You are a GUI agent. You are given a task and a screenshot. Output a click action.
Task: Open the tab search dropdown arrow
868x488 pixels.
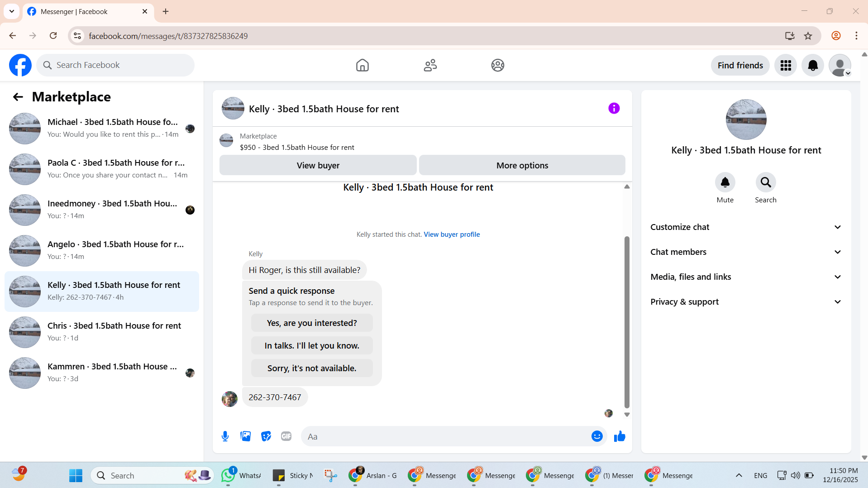click(12, 11)
